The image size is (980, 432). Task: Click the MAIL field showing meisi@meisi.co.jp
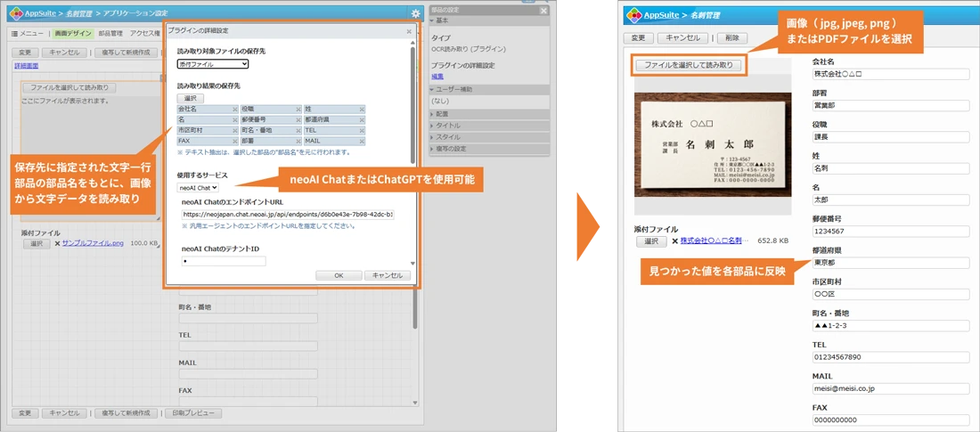pyautogui.click(x=891, y=388)
